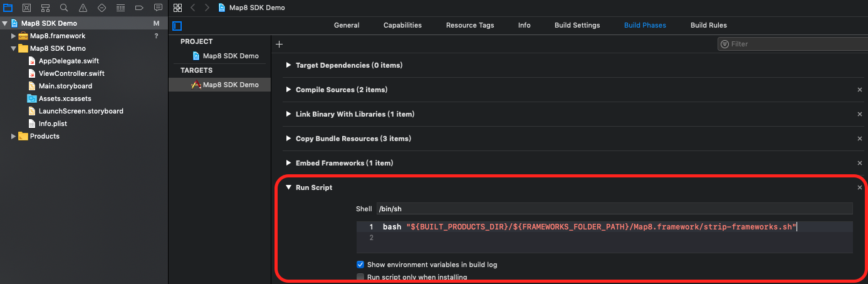868x284 pixels.
Task: Delete the Compile Sources phase
Action: pyautogui.click(x=860, y=90)
